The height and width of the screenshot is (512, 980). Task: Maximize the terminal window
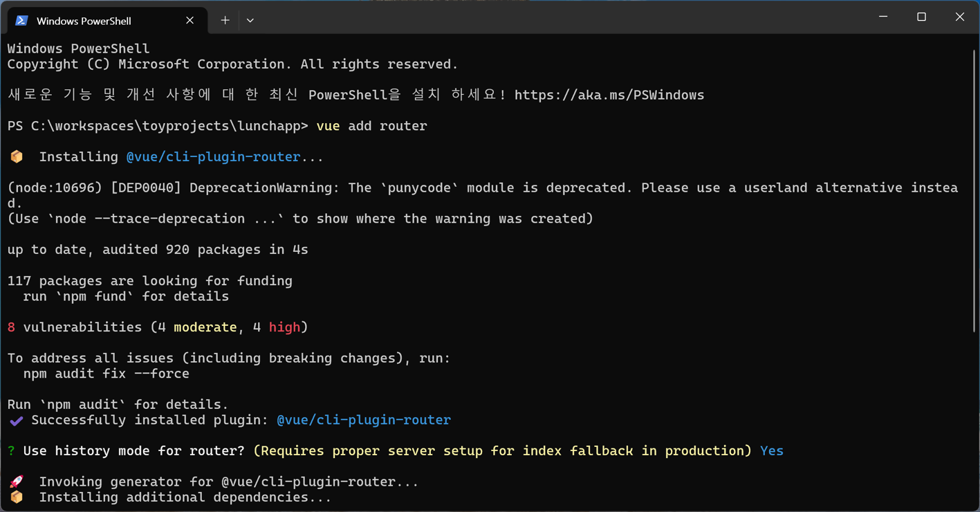(921, 17)
